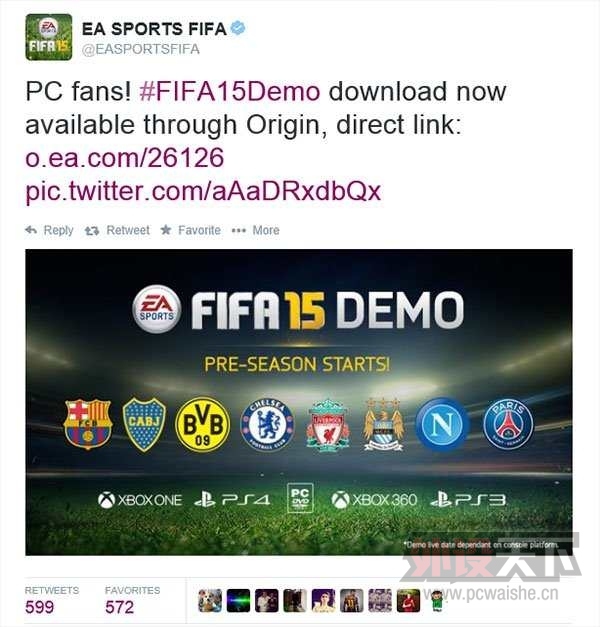The image size is (600, 627).
Task: Follow the #FIFA15Demo hashtag link
Action: pyautogui.click(x=230, y=92)
